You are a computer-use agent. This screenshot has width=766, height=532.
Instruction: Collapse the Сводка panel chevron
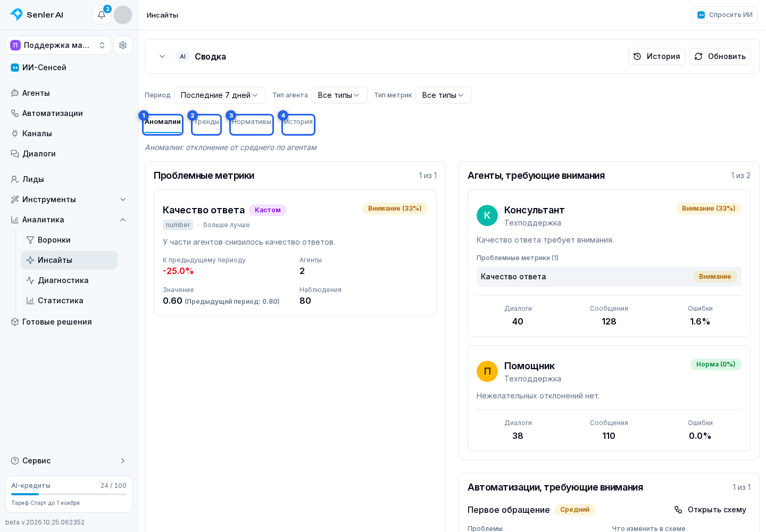click(x=162, y=56)
